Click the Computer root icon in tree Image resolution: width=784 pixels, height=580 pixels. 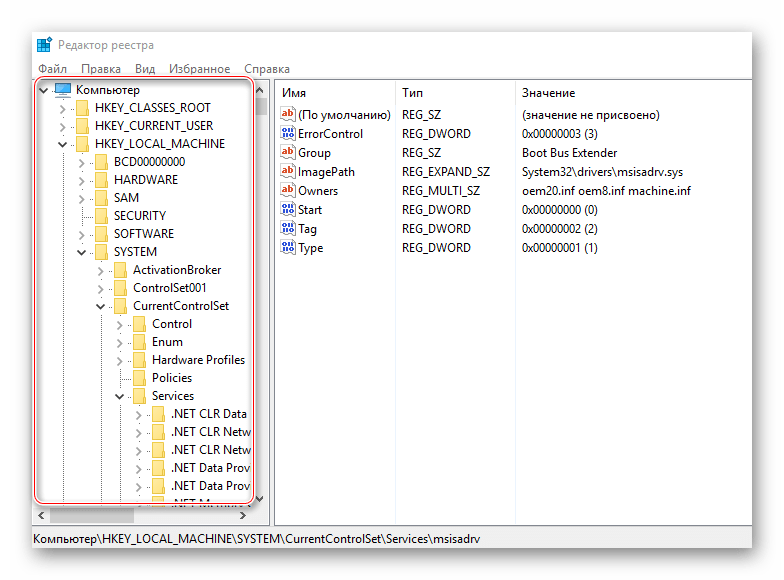coord(63,90)
